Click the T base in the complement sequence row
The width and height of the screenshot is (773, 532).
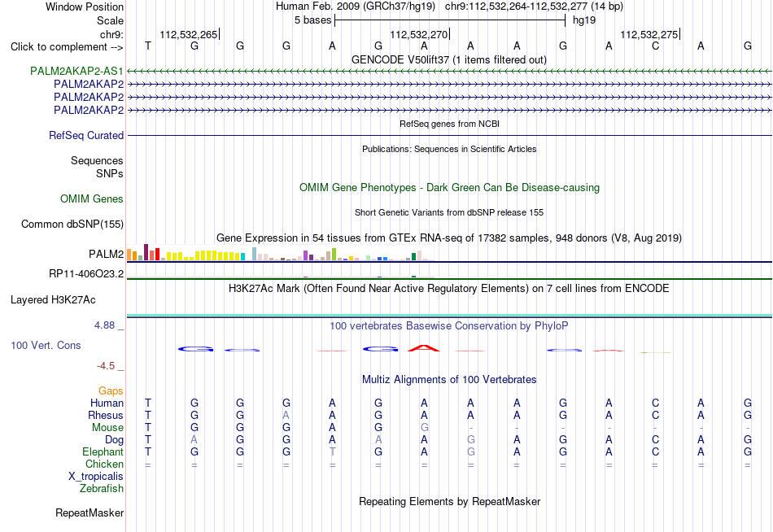[x=148, y=46]
